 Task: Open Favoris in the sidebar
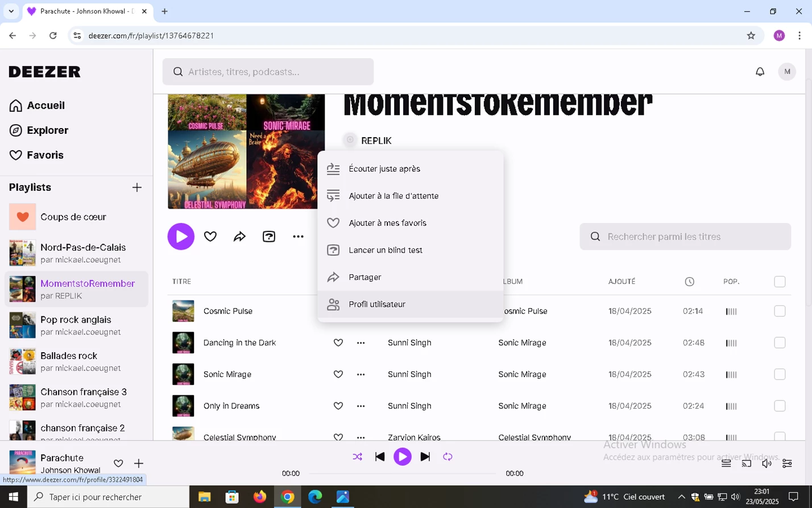coord(36,155)
